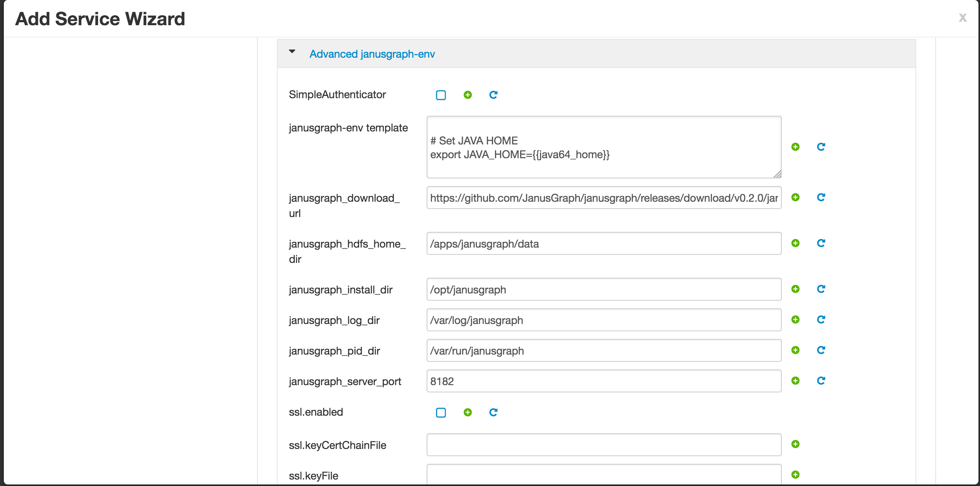Close the Add Service Wizard dialog

[962, 18]
